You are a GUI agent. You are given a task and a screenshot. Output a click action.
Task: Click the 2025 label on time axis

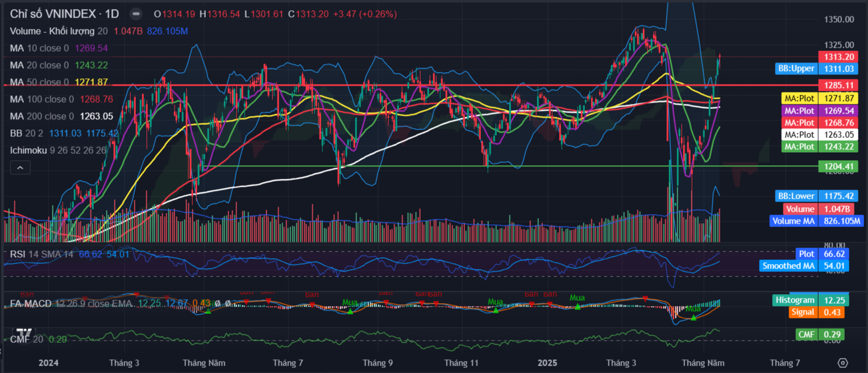pos(547,363)
